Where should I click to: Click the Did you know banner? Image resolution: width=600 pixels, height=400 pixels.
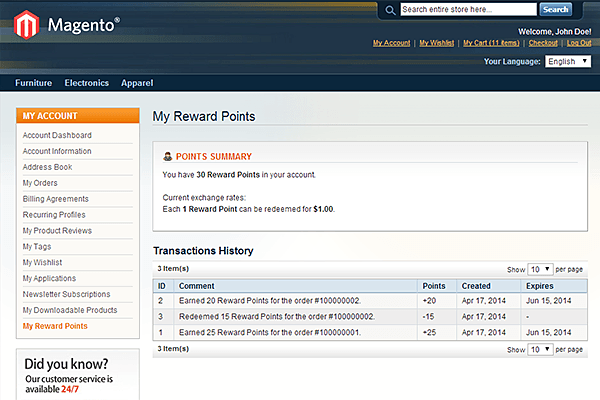tap(78, 374)
